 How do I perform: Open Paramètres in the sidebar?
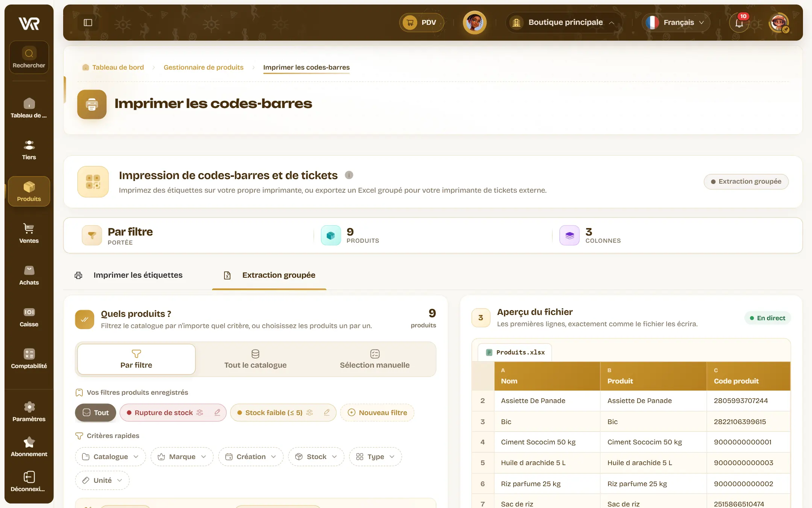pos(29,412)
